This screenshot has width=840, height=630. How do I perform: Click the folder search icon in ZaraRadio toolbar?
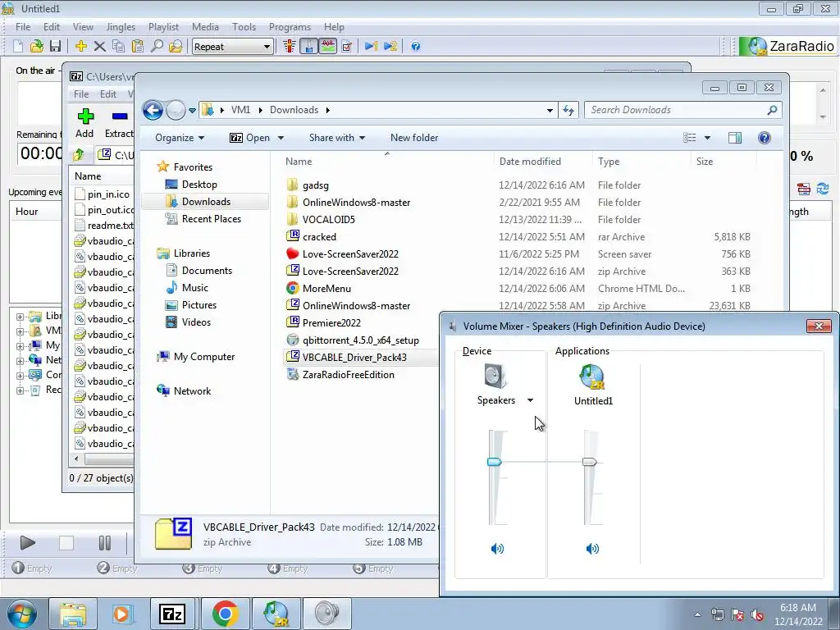coord(176,47)
